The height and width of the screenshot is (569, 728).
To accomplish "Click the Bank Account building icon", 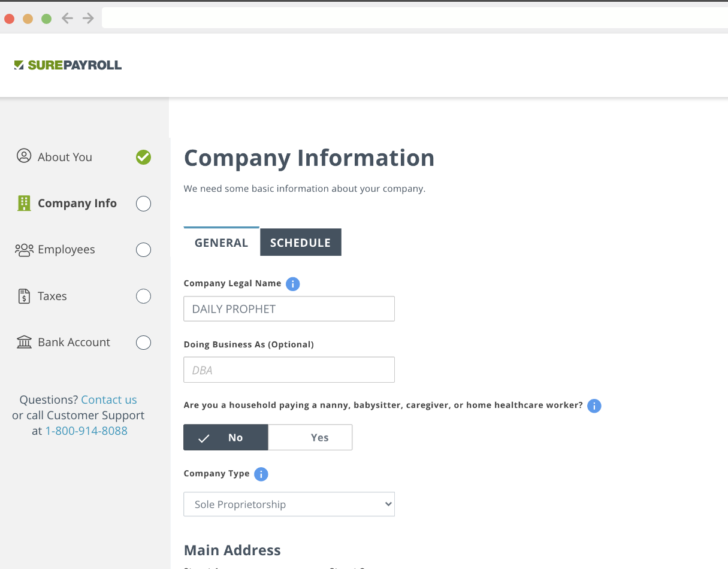I will tap(24, 342).
